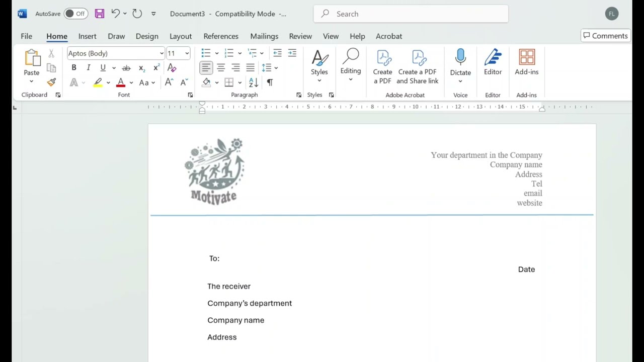Screen dimensions: 644x362
Task: Switch to the Design tab
Action: pyautogui.click(x=147, y=36)
